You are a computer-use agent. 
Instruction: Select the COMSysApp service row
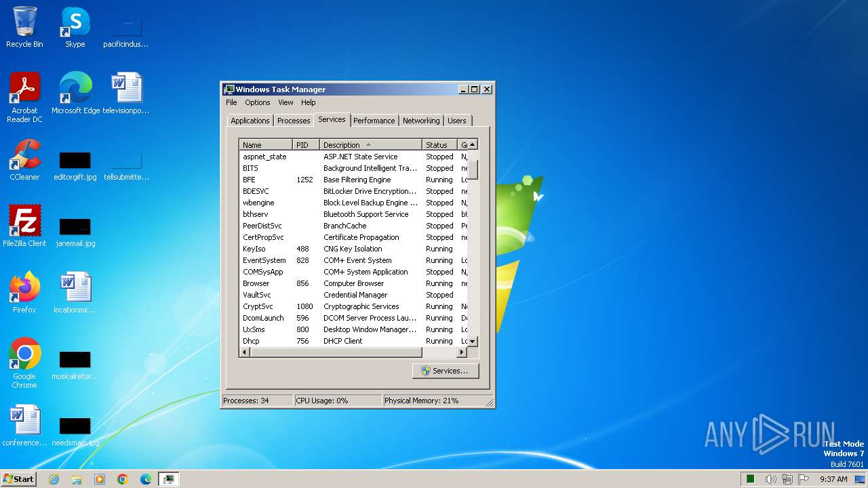(353, 272)
